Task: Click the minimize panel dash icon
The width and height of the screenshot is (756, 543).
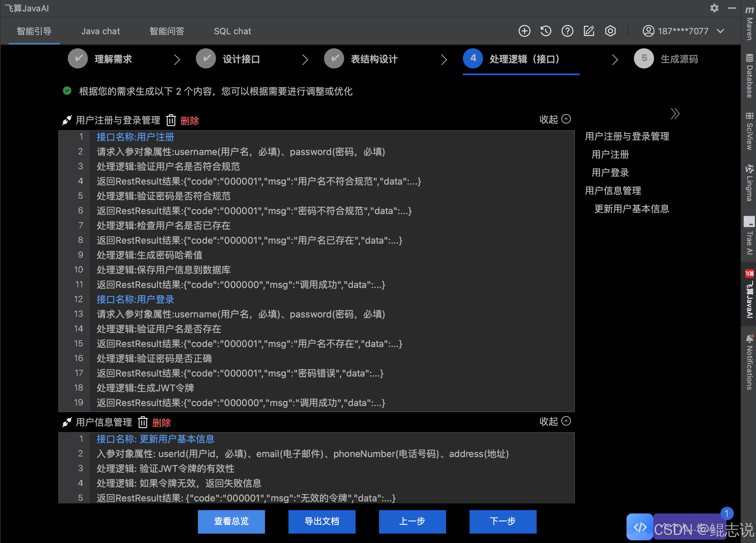Action: [732, 8]
